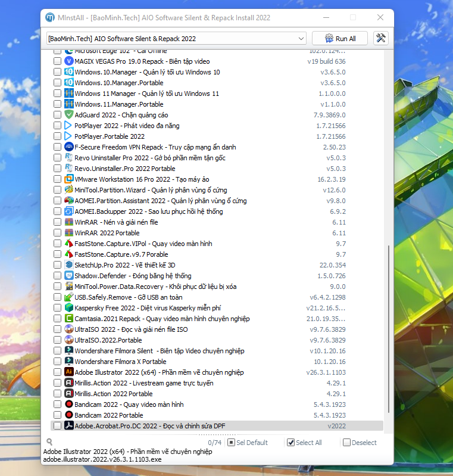Click the Revo Uninstaller Pro 2022 icon
The width and height of the screenshot is (453, 476).
69,157
